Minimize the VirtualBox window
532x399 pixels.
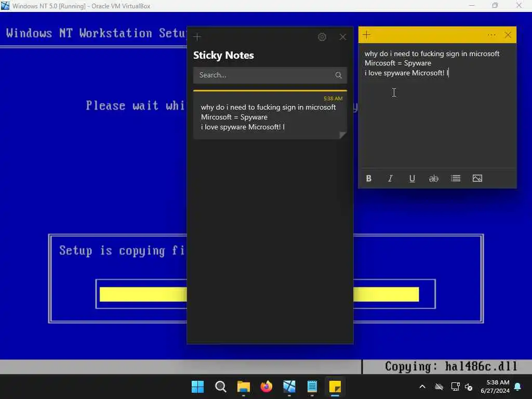pyautogui.click(x=472, y=5)
